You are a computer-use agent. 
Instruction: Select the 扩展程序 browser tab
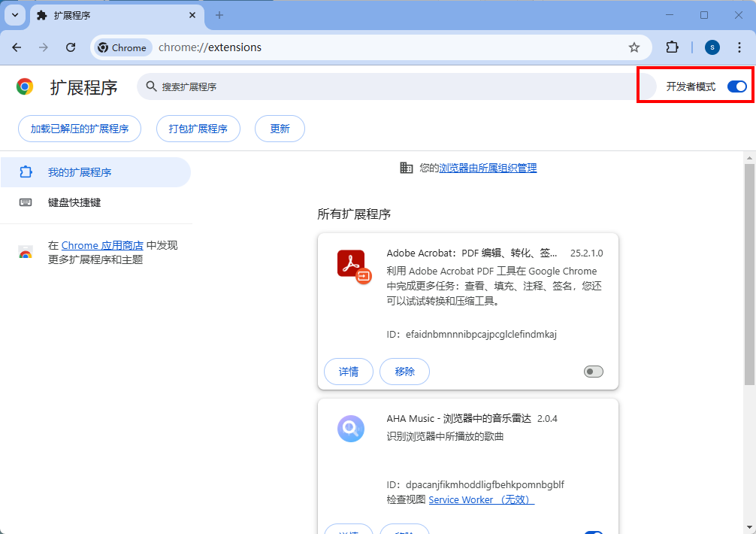117,16
